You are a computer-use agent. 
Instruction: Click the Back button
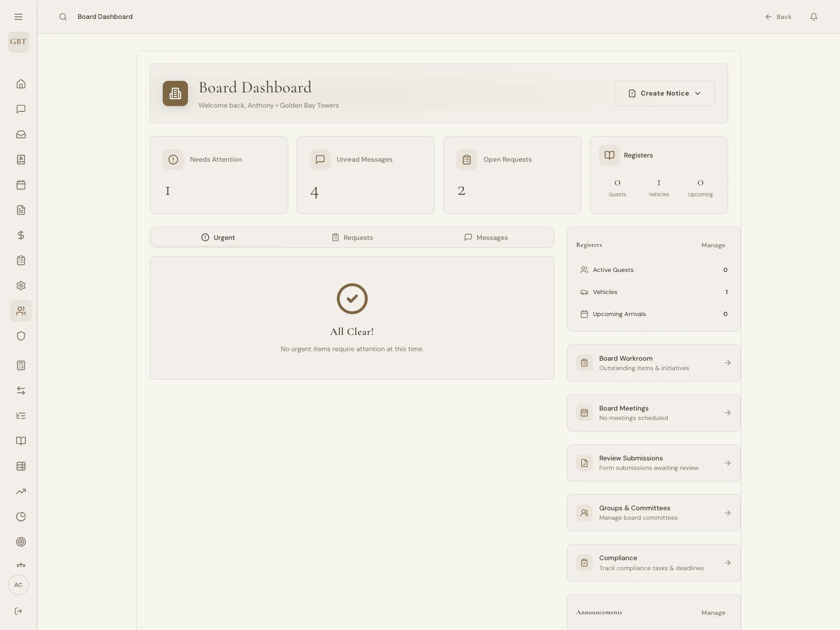pyautogui.click(x=779, y=17)
